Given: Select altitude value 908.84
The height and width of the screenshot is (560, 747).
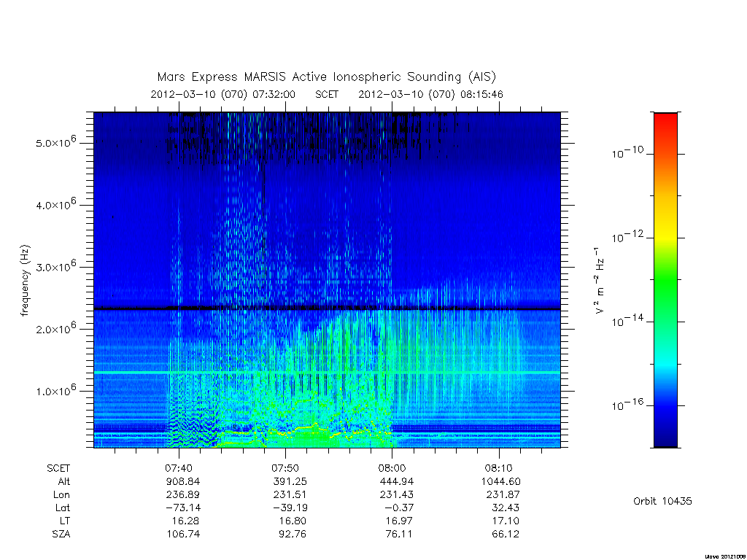Looking at the screenshot, I should 183,481.
